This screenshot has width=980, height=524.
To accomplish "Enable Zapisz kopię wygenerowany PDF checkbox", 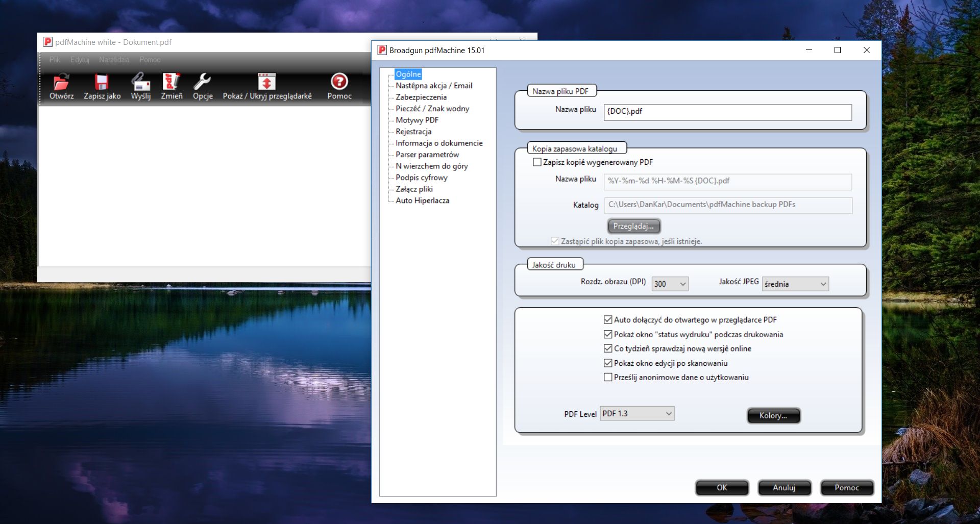I will [x=537, y=162].
